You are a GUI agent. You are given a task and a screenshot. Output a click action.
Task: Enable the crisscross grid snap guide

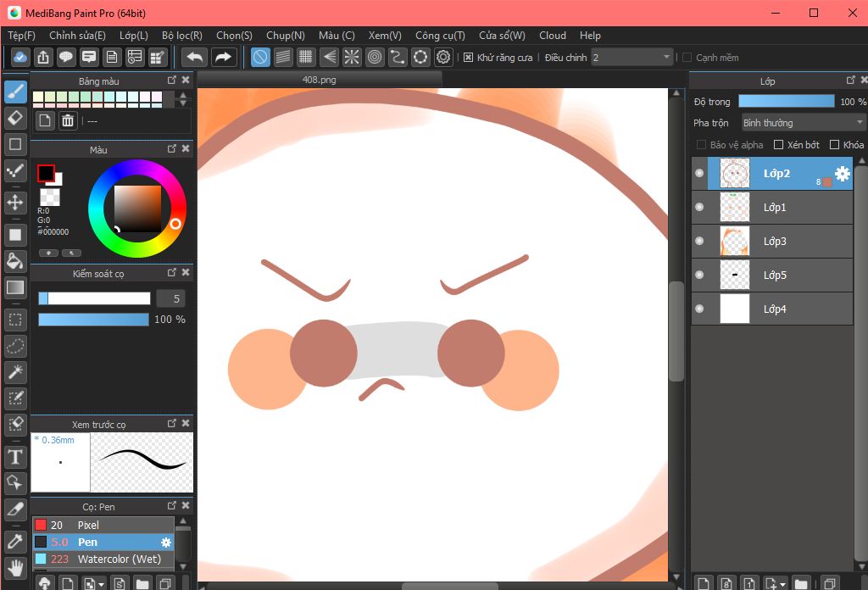coord(305,57)
